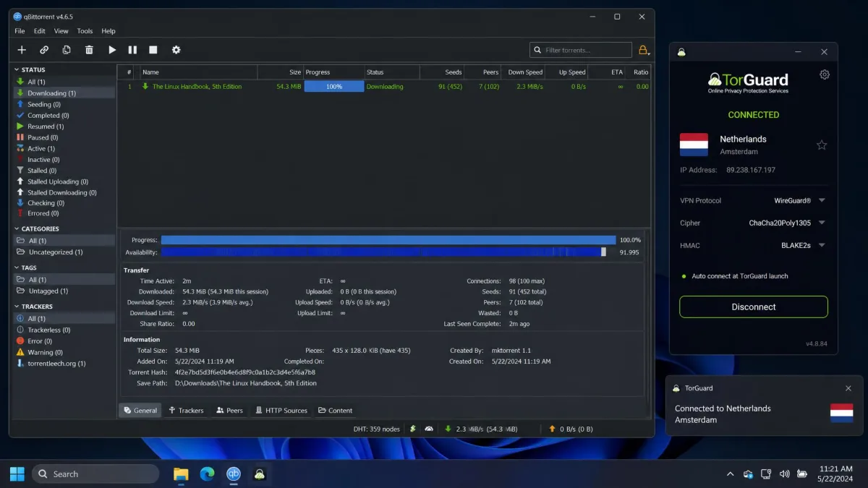Open the View menu
The image size is (868, 488).
(61, 31)
